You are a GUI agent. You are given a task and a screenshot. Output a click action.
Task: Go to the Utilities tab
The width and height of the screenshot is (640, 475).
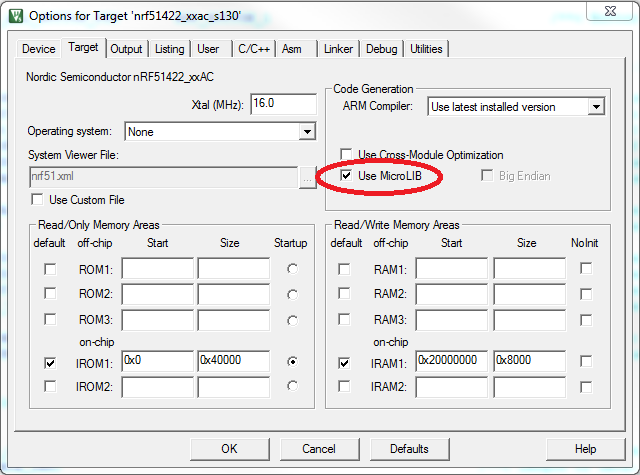coord(426,49)
